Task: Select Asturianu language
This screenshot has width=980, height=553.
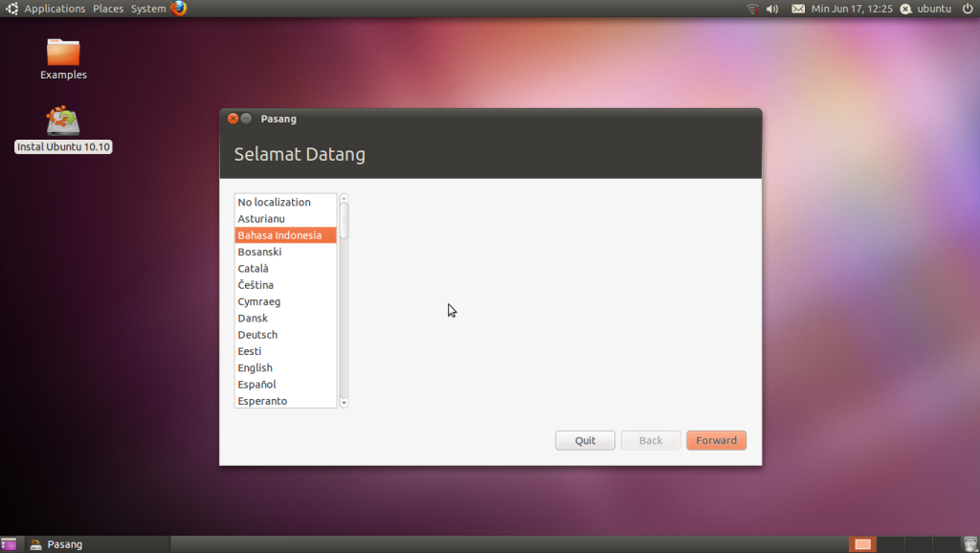Action: (x=285, y=219)
